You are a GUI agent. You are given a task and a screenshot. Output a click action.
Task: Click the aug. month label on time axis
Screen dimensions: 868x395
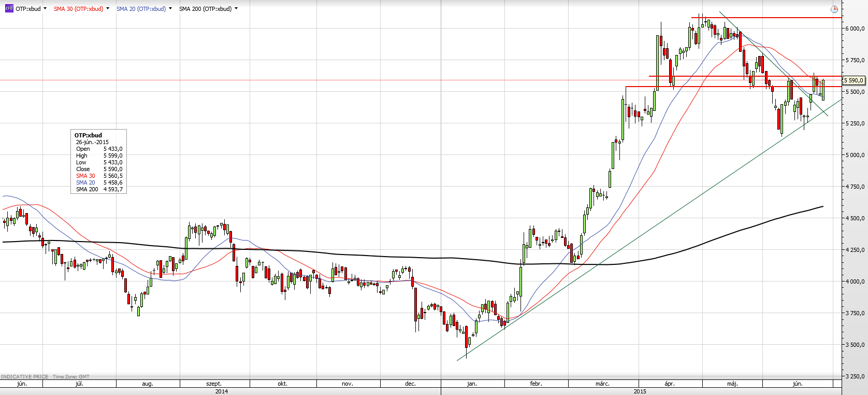pyautogui.click(x=148, y=384)
